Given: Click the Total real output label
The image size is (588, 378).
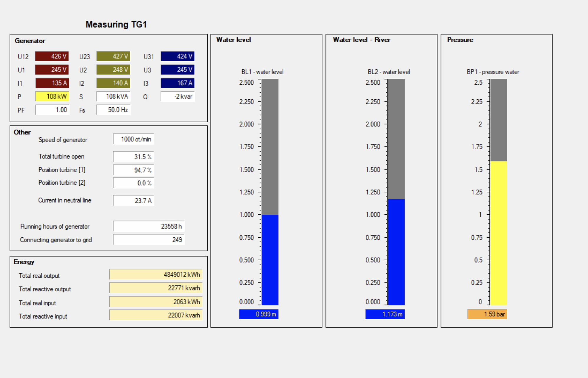Looking at the screenshot, I should [x=39, y=276].
